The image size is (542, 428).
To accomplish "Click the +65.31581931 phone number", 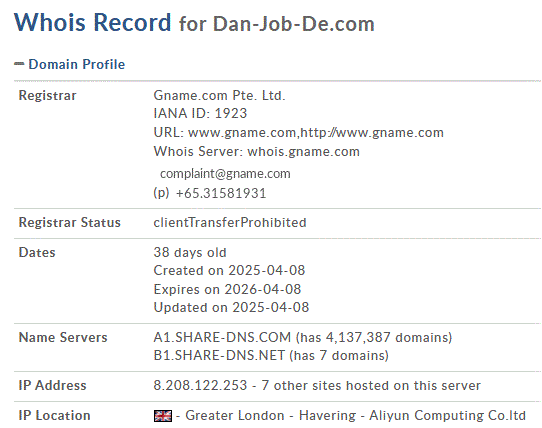I will click(x=221, y=193).
